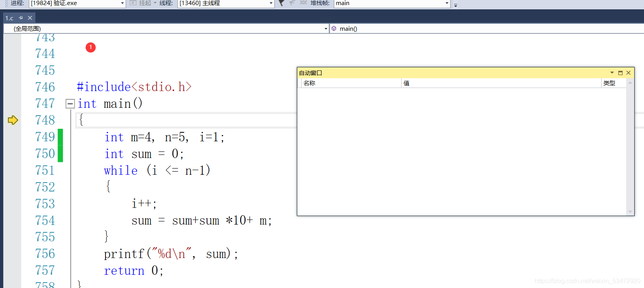644x288 pixels.
Task: Toggle the pin icon on the 1.c tab
Action: (x=21, y=18)
